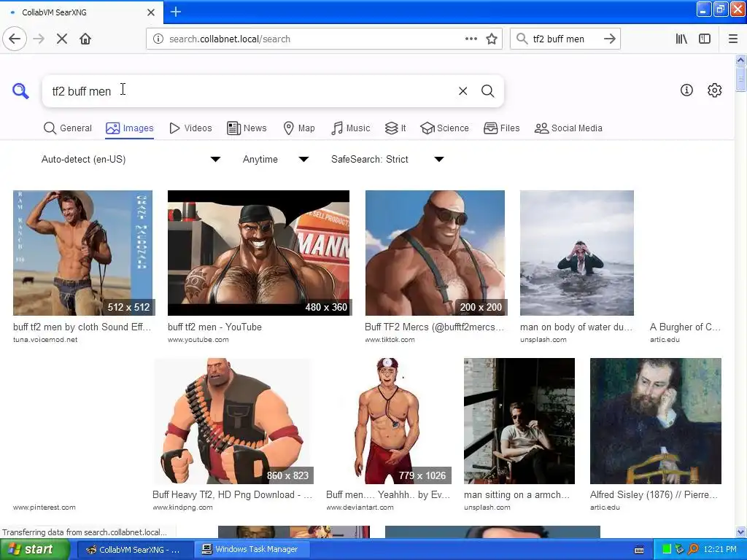Stop loading the page with X button

(61, 39)
